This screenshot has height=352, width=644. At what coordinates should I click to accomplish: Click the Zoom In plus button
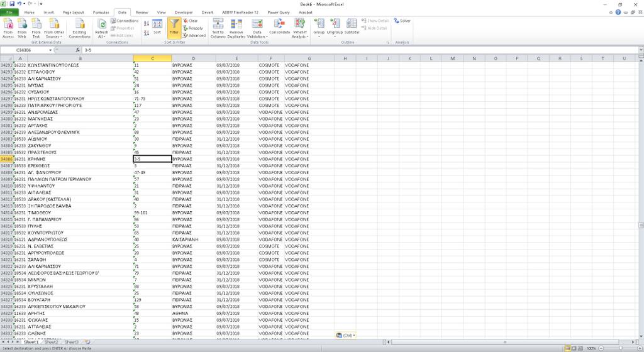click(x=641, y=348)
